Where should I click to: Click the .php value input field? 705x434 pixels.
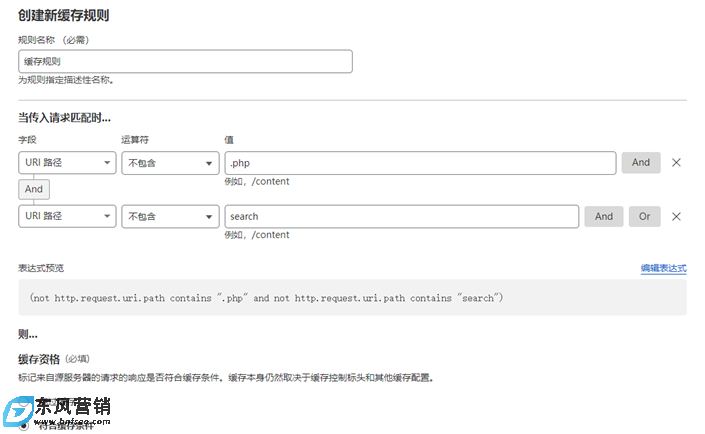tap(419, 163)
